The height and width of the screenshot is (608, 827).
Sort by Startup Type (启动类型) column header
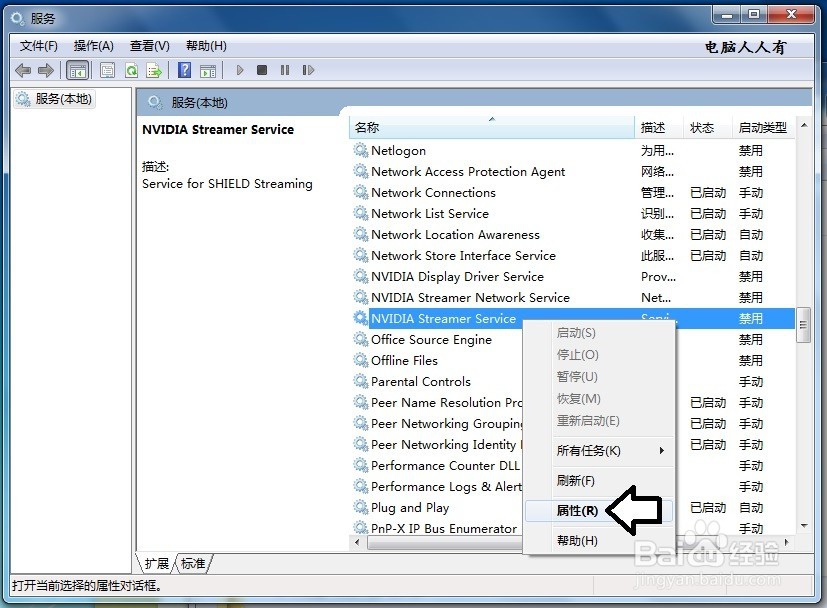(763, 128)
